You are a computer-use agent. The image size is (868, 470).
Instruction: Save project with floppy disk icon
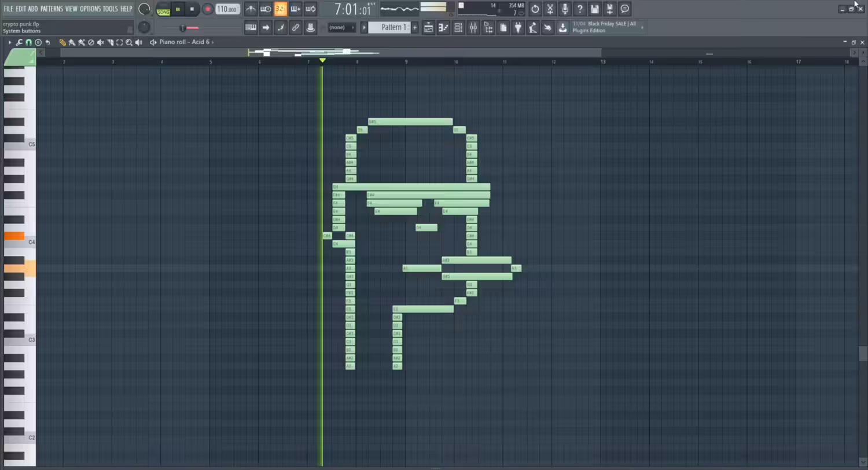[x=595, y=9]
